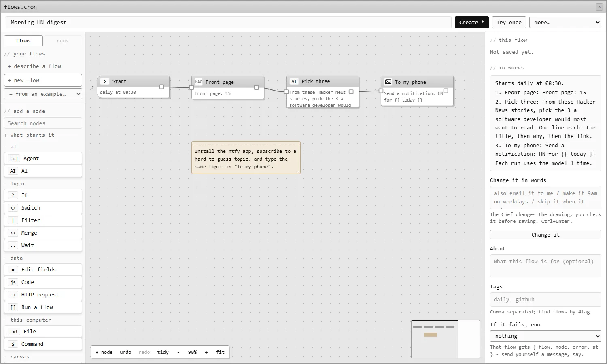Viewport: 607px width, 364px height.
Task: Fit the flow to the canvas view
Action: click(220, 352)
